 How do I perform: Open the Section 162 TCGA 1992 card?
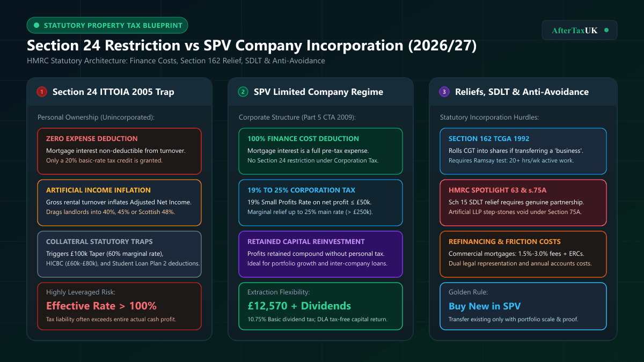tap(523, 151)
